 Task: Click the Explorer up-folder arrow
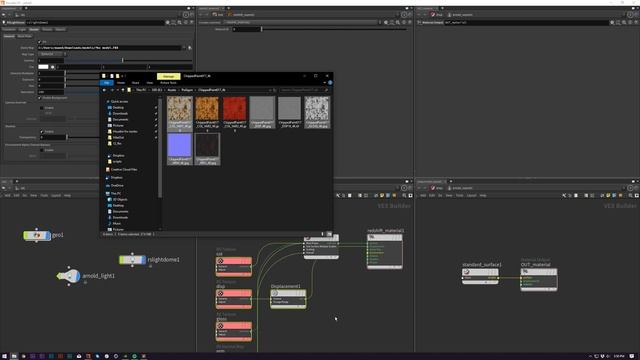[x=123, y=90]
